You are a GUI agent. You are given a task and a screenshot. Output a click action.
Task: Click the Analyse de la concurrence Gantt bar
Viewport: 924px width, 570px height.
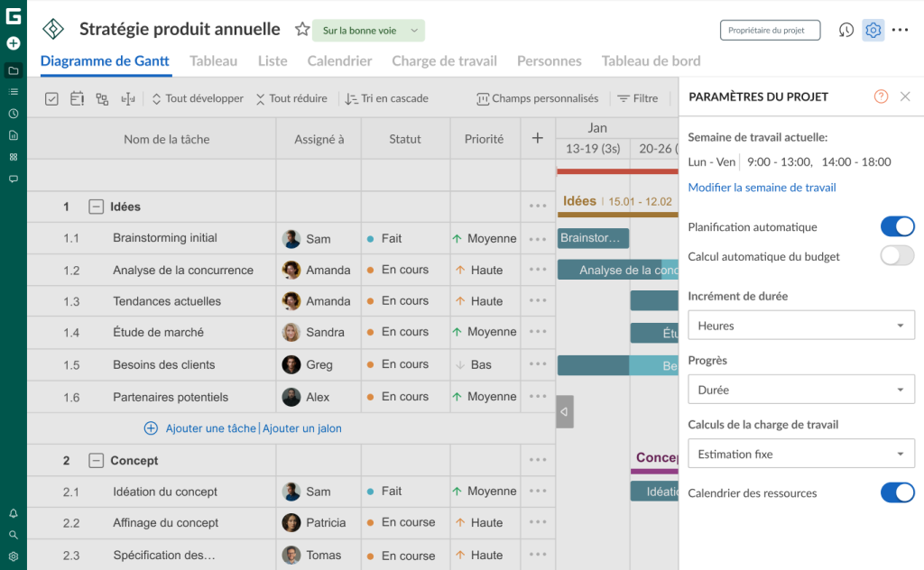[x=618, y=270]
